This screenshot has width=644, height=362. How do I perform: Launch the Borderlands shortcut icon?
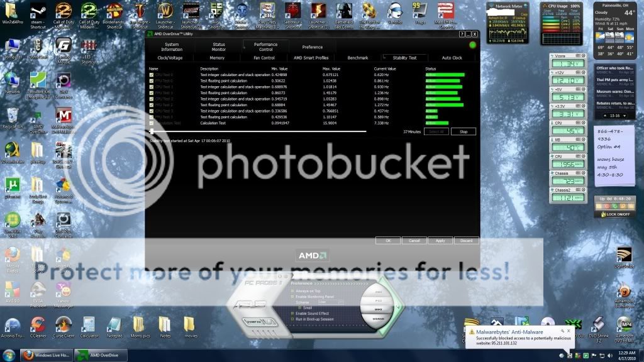point(114,16)
